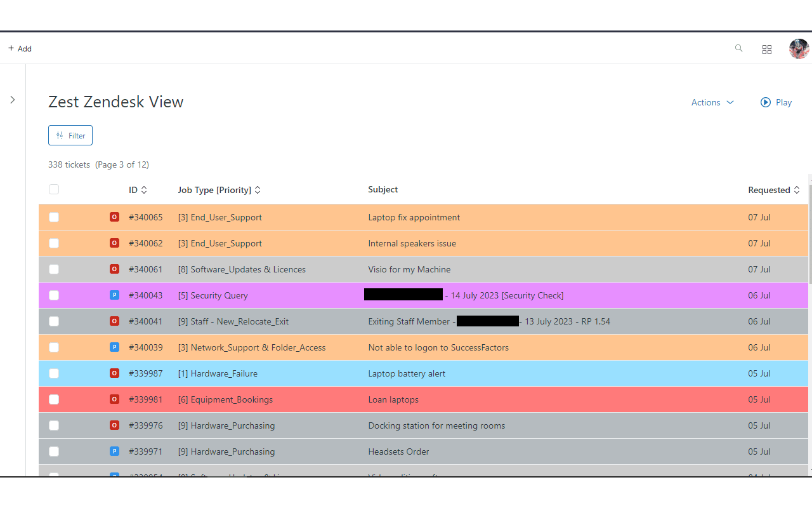Open the Add menu
812x508 pixels.
pyautogui.click(x=20, y=48)
